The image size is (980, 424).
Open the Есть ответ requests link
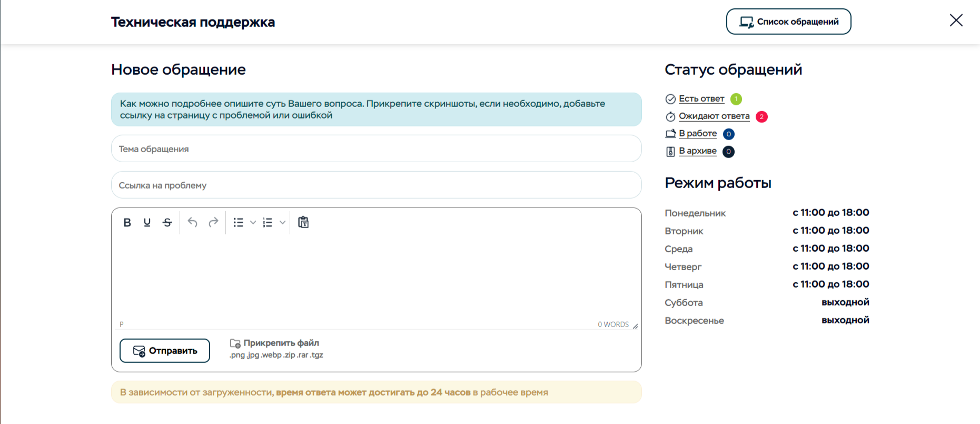(x=701, y=98)
